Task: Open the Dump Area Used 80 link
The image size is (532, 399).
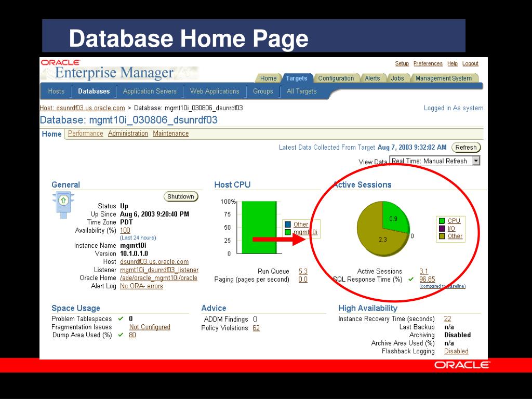Action: point(132,335)
